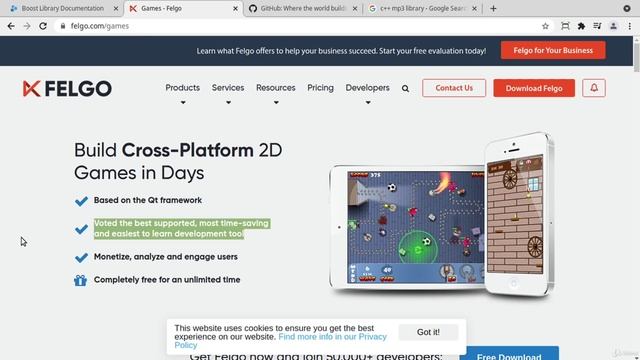Close the GitHub tab

pyautogui.click(x=355, y=8)
